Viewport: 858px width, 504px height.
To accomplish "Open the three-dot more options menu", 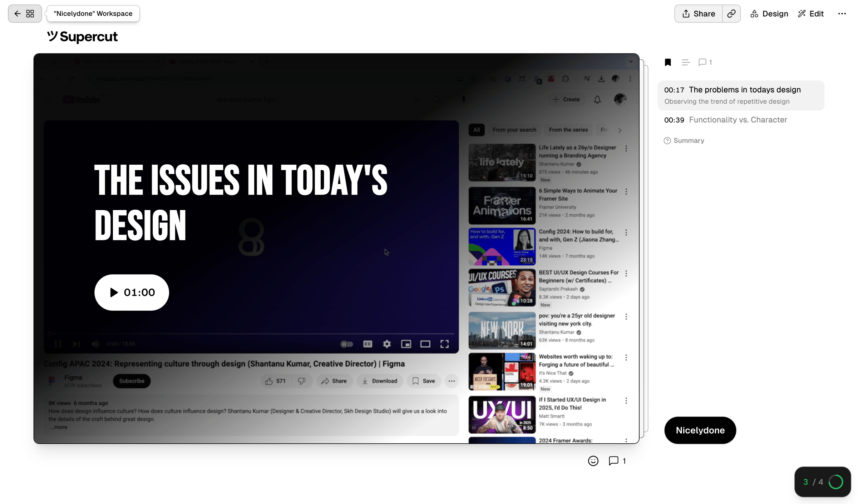I will tap(842, 14).
